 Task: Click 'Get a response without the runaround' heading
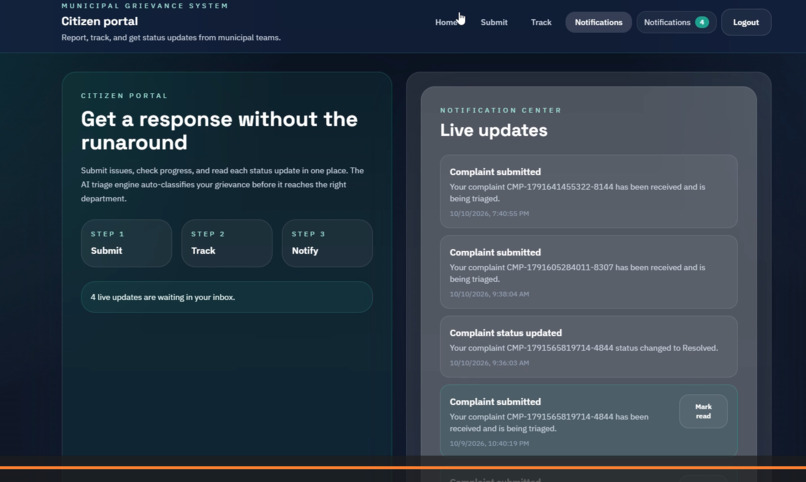click(x=219, y=131)
